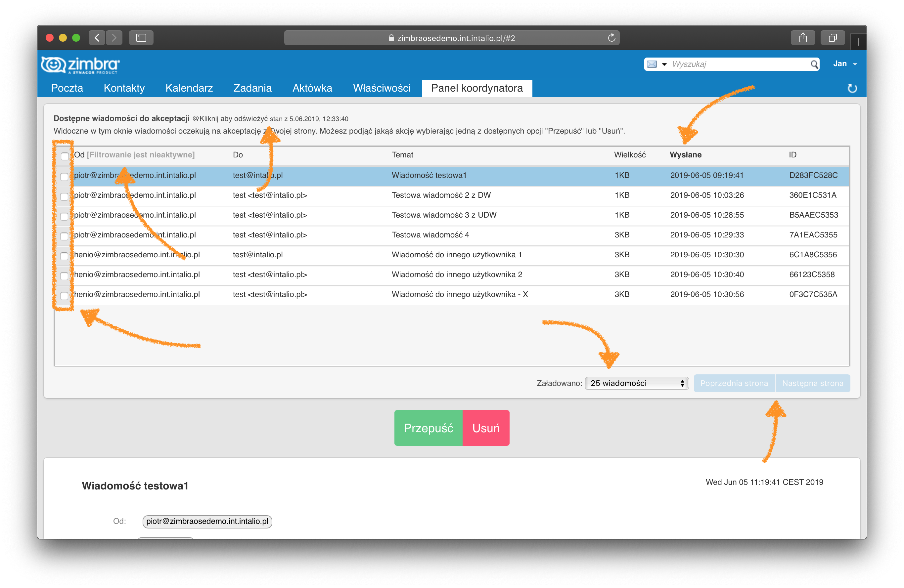The width and height of the screenshot is (904, 588).
Task: Click the search magnifier icon
Action: coord(814,64)
